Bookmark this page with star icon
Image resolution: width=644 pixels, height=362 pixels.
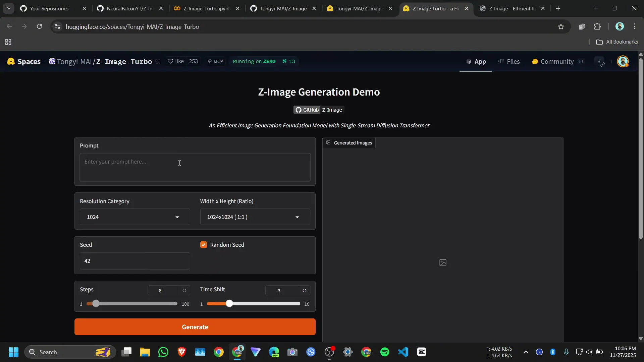click(x=561, y=27)
